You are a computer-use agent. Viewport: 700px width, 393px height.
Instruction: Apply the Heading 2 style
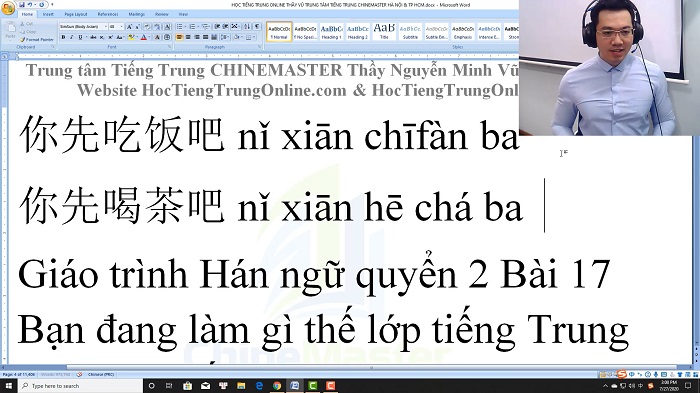tap(358, 32)
